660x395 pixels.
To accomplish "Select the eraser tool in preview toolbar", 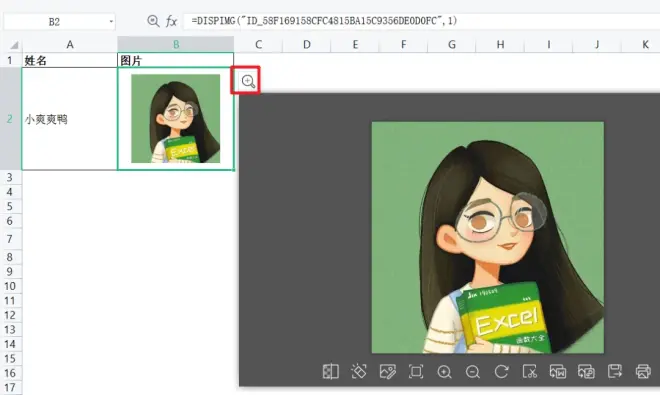I will (359, 371).
